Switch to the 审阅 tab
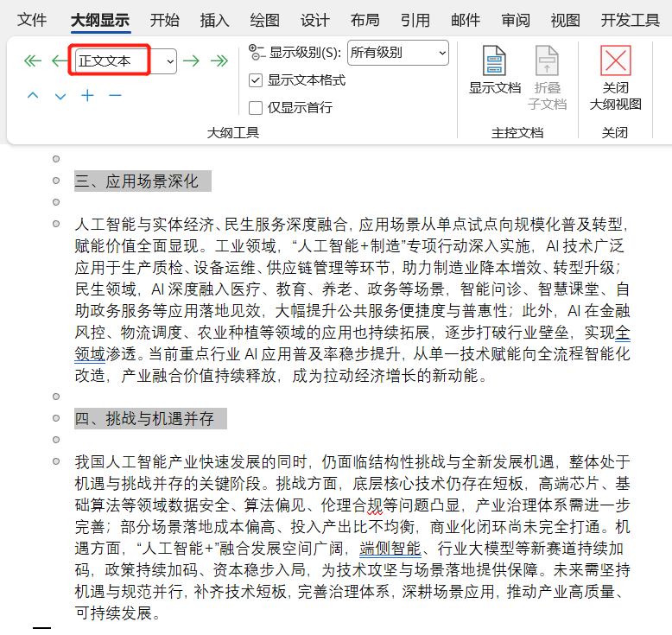This screenshot has height=635, width=672. [516, 20]
